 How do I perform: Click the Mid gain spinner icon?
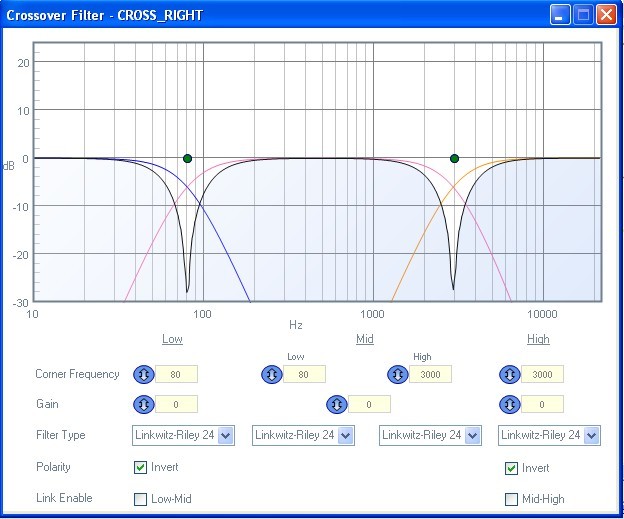tap(337, 404)
